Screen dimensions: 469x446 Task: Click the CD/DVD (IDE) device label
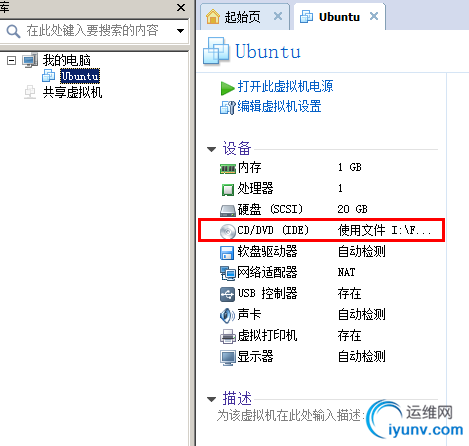point(273,230)
